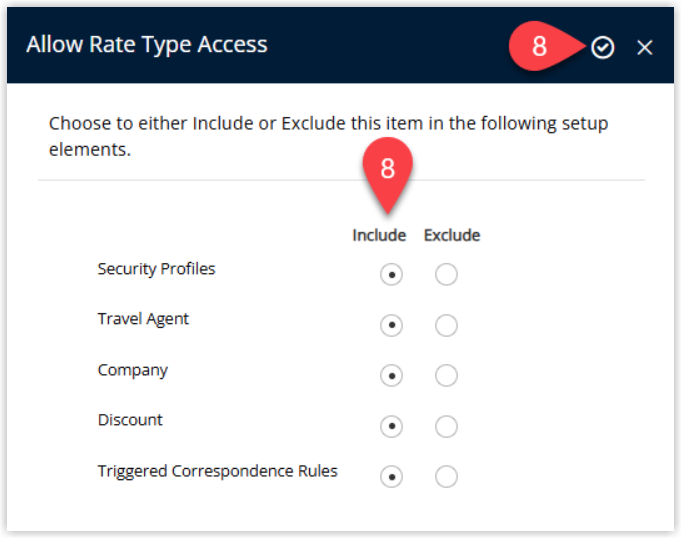
Task: Click the Security Profiles label
Action: 157,269
